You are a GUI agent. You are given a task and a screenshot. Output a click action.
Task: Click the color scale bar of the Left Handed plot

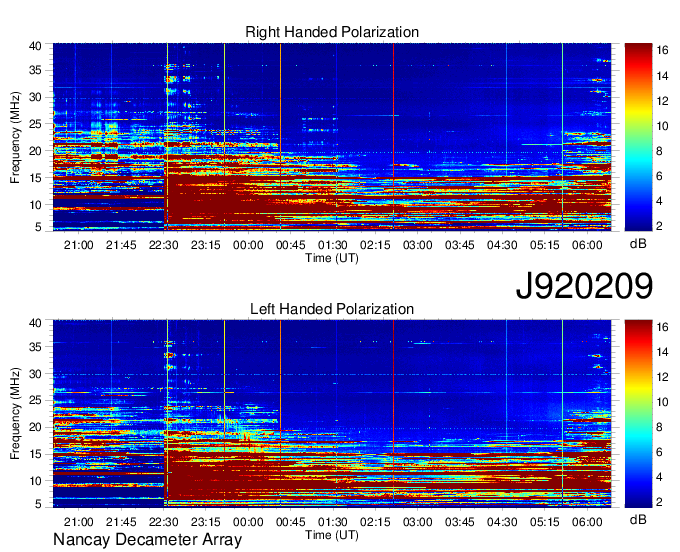coord(638,414)
